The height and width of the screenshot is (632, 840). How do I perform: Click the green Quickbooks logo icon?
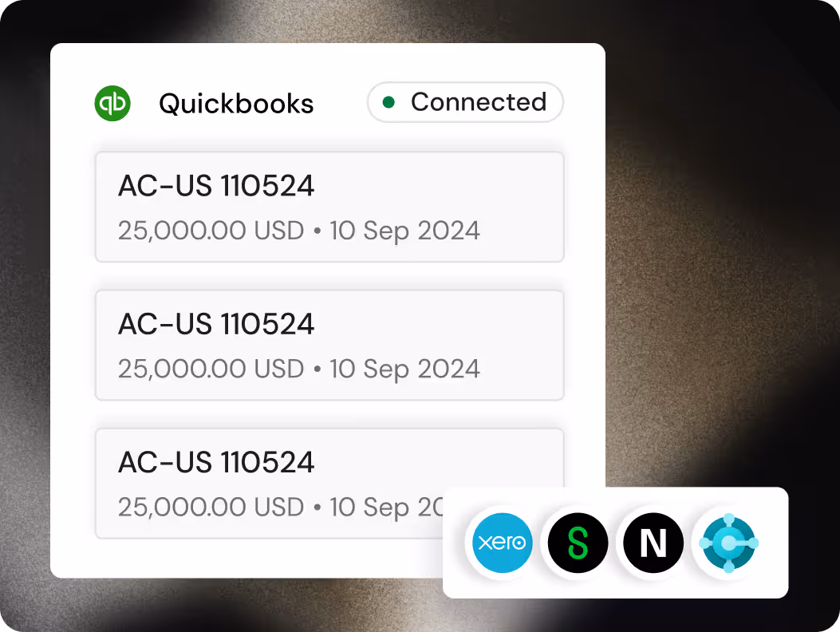pos(112,103)
